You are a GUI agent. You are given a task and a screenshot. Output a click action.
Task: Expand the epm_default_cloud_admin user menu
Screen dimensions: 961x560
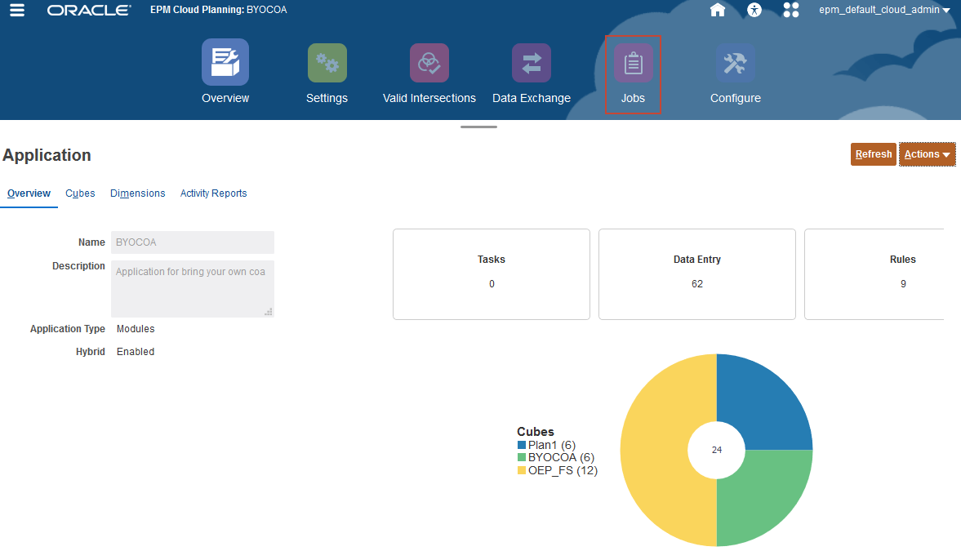point(884,10)
